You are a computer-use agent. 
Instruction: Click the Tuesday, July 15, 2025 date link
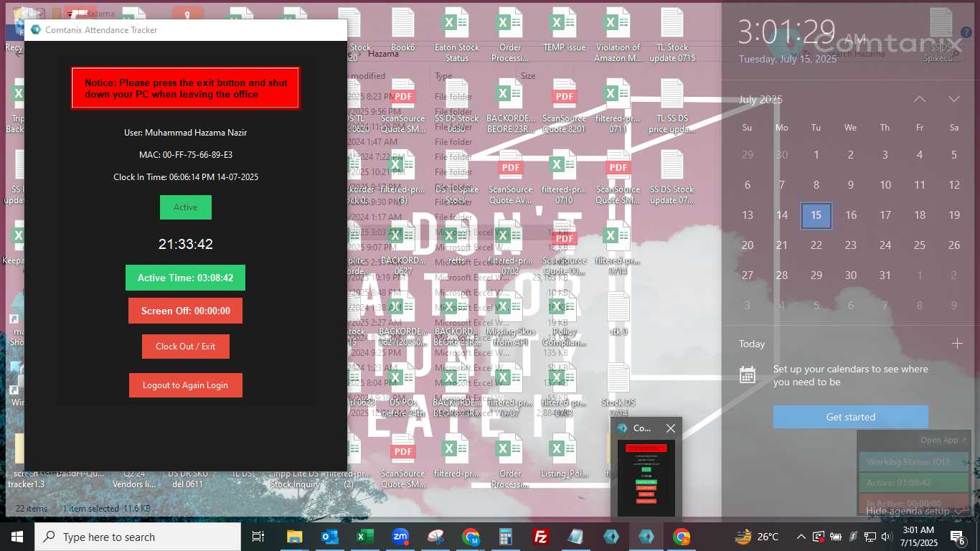(x=788, y=59)
